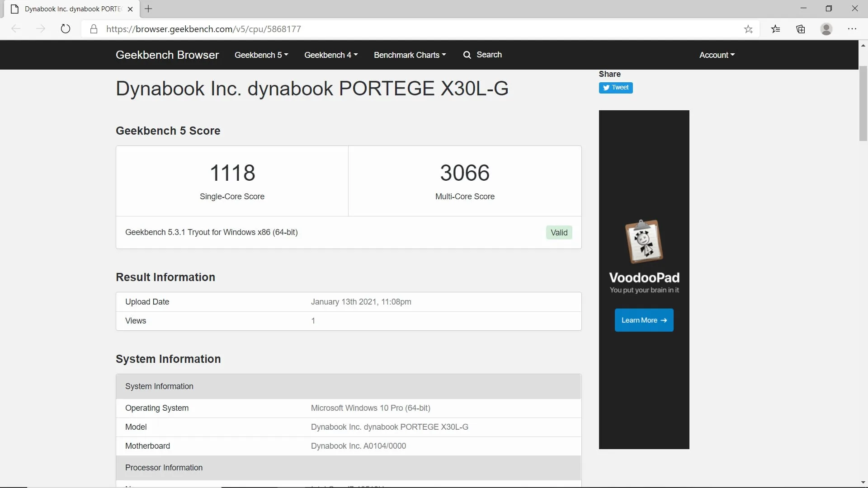The height and width of the screenshot is (488, 868).
Task: Click the scrollbar down arrow
Action: point(863,483)
